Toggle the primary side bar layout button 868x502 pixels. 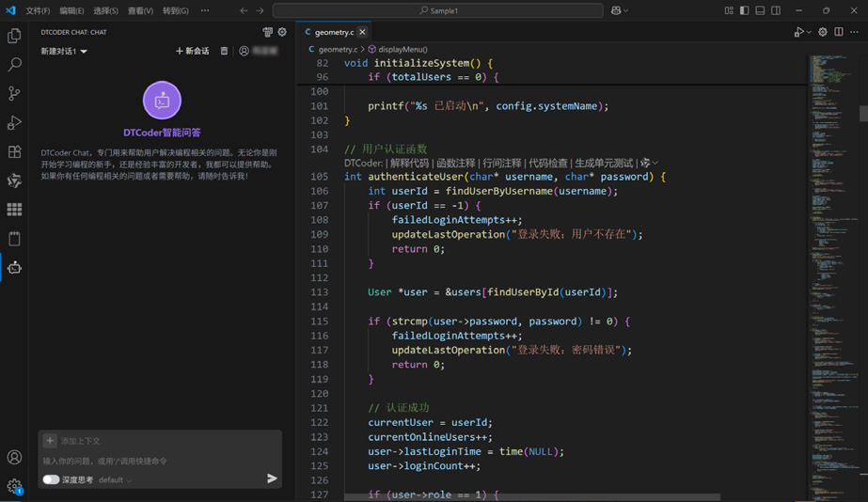point(744,10)
